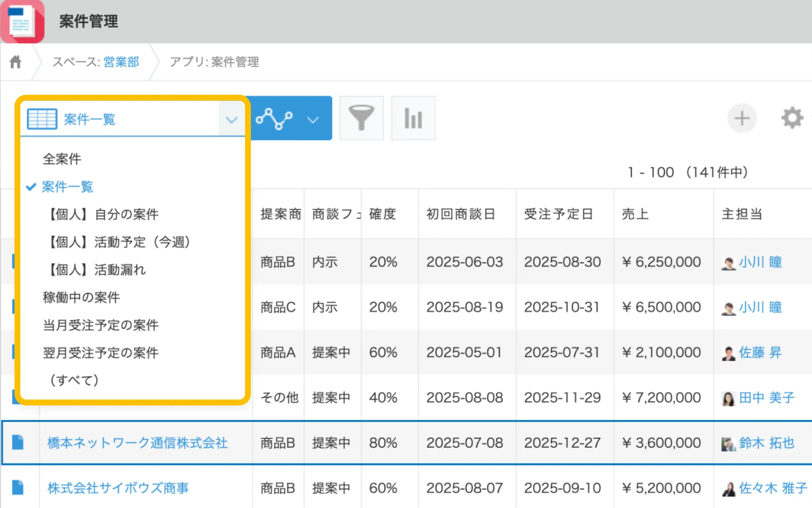
Task: Open app settings gear icon
Action: (792, 118)
